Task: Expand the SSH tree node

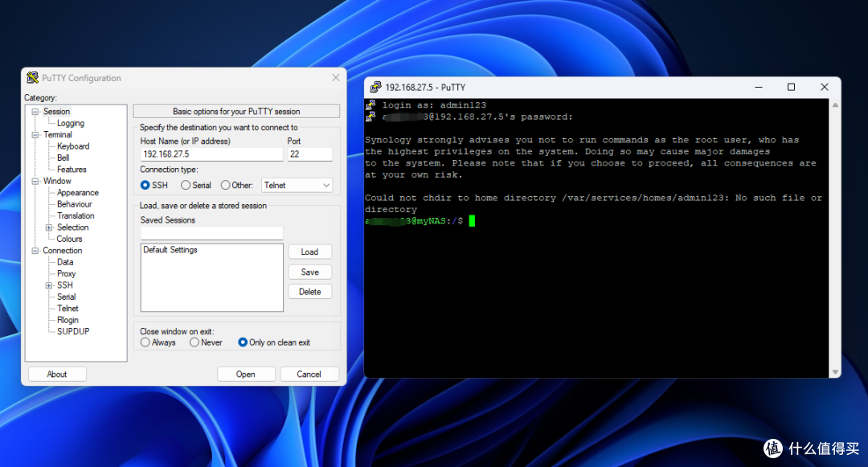Action: click(x=49, y=285)
